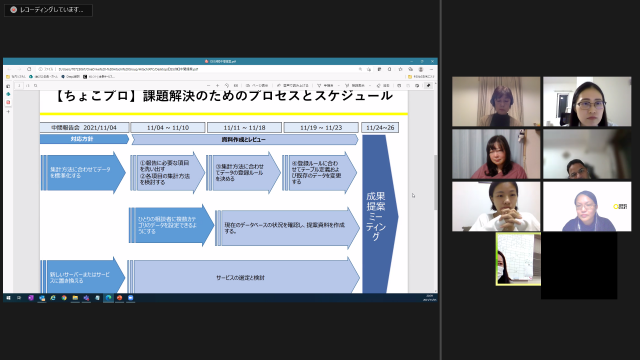
Task: Open the first favorites bar folder
Action: tap(16, 76)
